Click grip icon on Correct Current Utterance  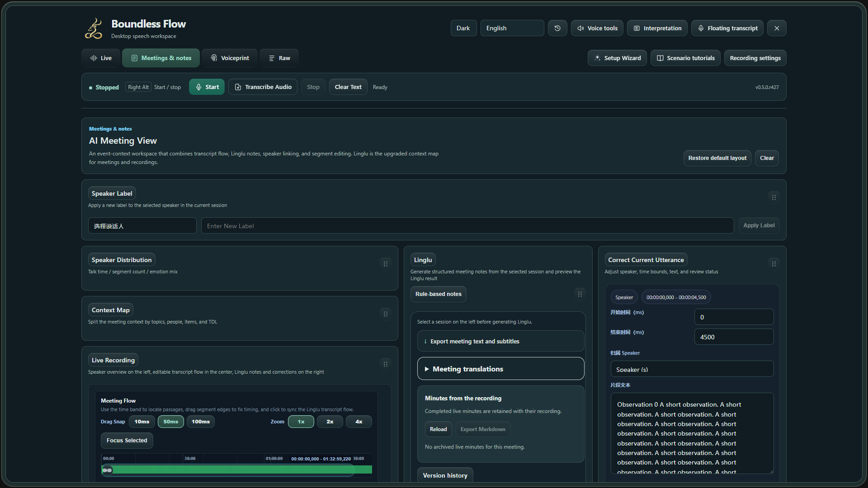[774, 264]
